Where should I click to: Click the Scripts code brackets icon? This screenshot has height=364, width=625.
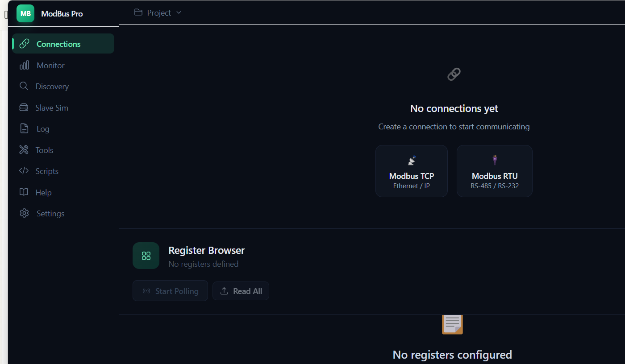point(24,171)
